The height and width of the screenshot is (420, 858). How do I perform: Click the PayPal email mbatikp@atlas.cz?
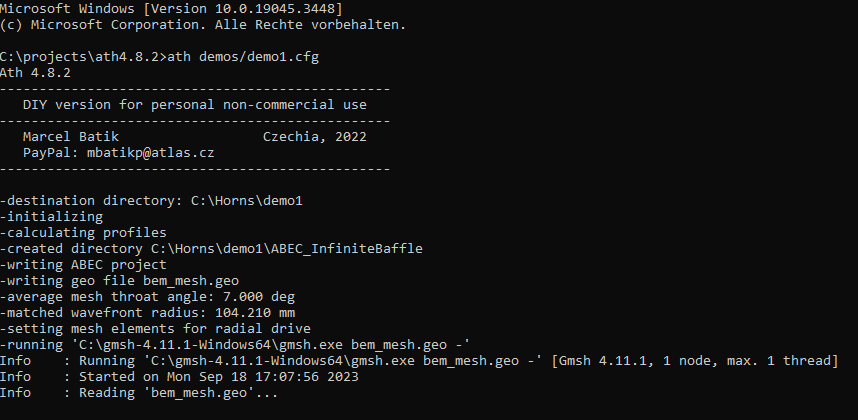150,153
